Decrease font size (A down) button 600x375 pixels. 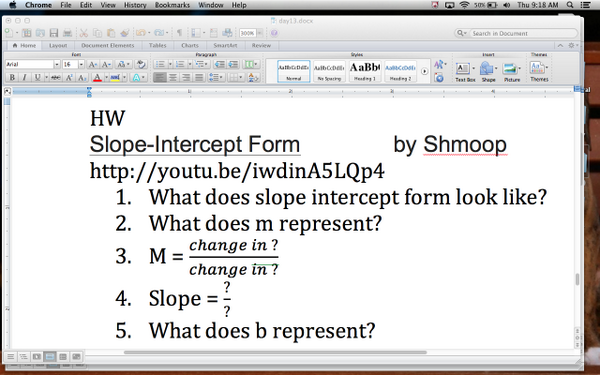coord(106,64)
